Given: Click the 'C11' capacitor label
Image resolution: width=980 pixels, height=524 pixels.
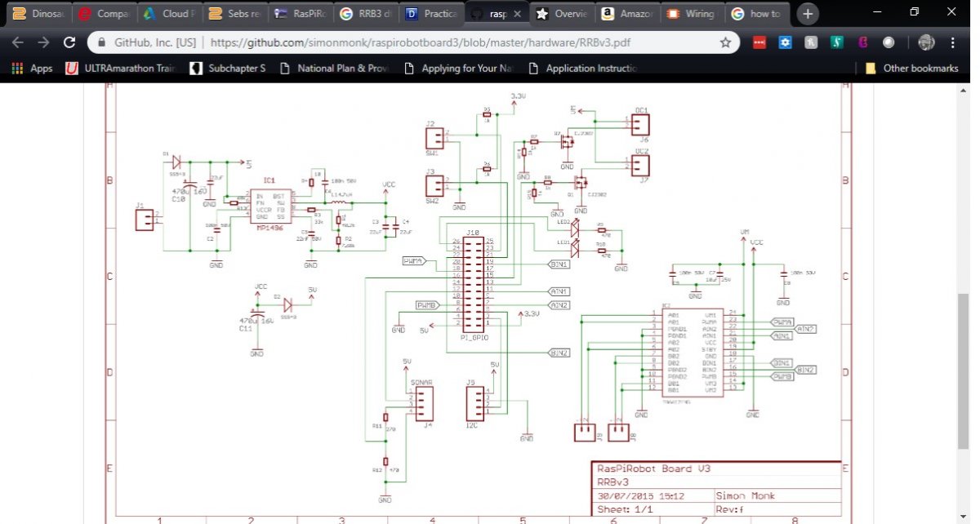Looking at the screenshot, I should pyautogui.click(x=245, y=327).
